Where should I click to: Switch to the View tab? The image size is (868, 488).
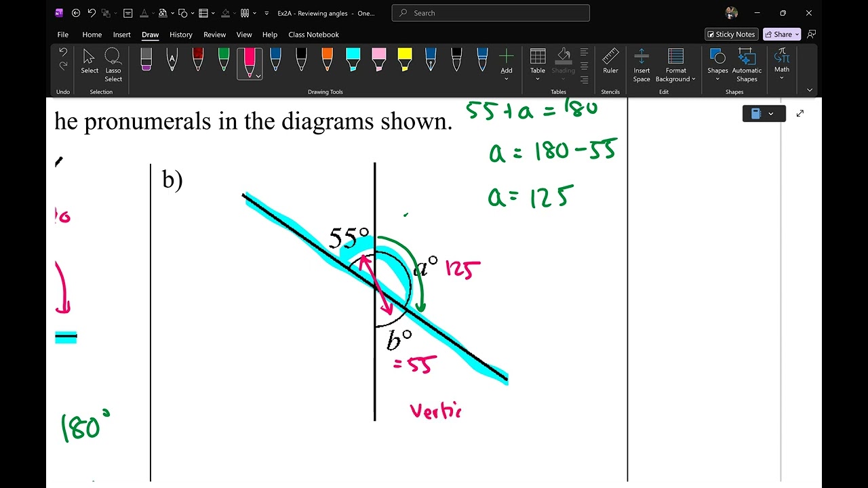click(244, 35)
